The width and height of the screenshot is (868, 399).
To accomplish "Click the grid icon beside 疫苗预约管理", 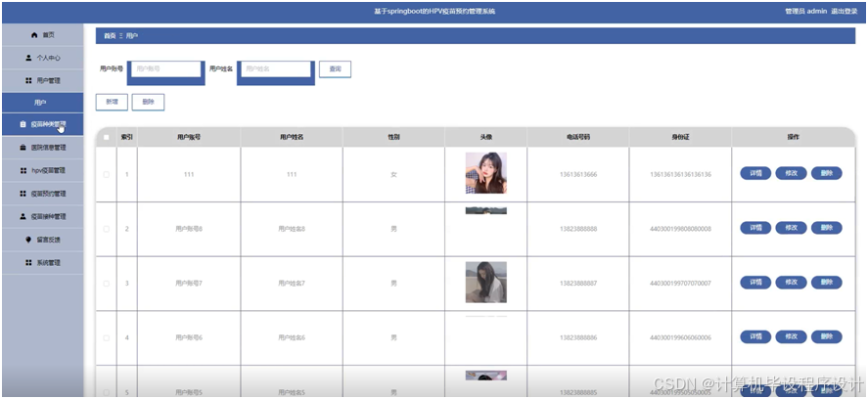I will [x=23, y=194].
